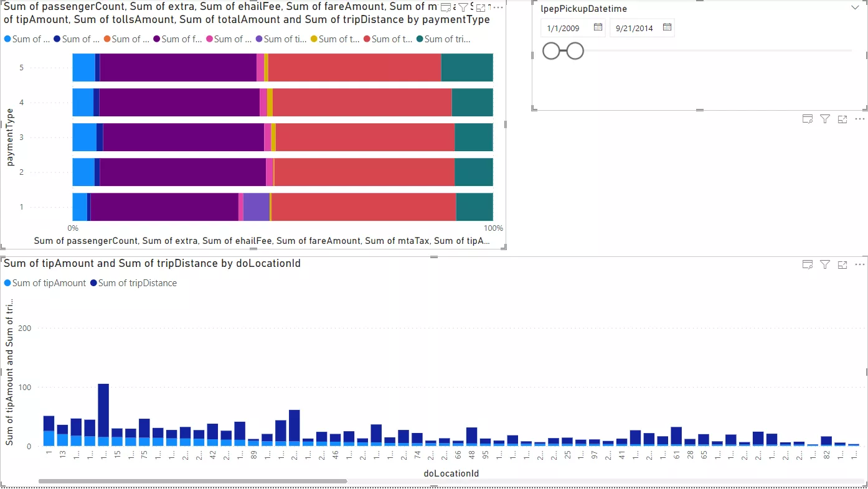
Task: Open the search/explore icon on the slicer header
Action: point(808,119)
